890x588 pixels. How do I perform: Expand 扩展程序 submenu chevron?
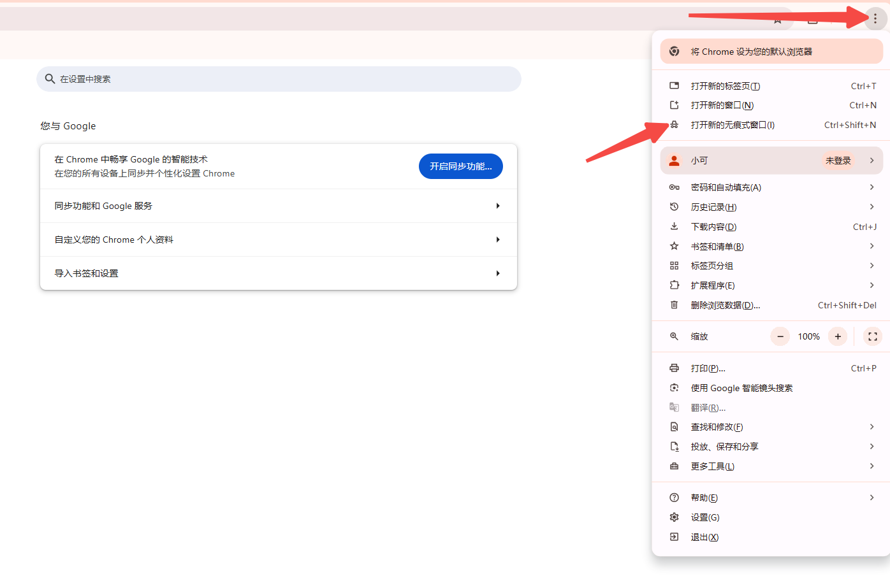click(x=872, y=285)
